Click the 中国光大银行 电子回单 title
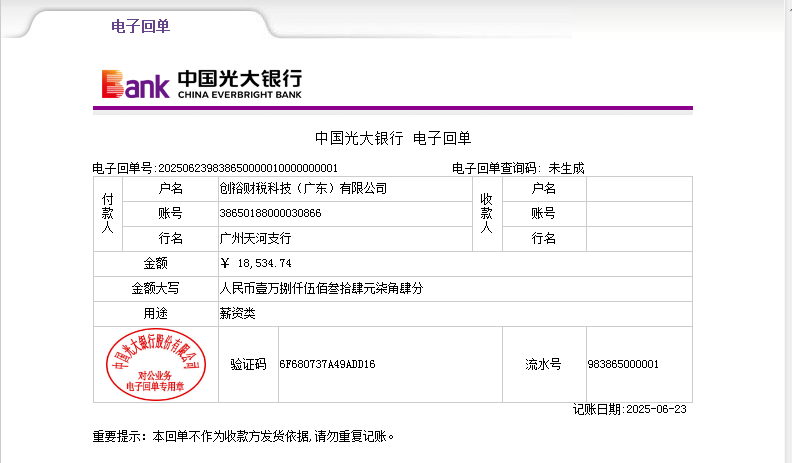Screen dimensions: 792x463 pos(392,138)
